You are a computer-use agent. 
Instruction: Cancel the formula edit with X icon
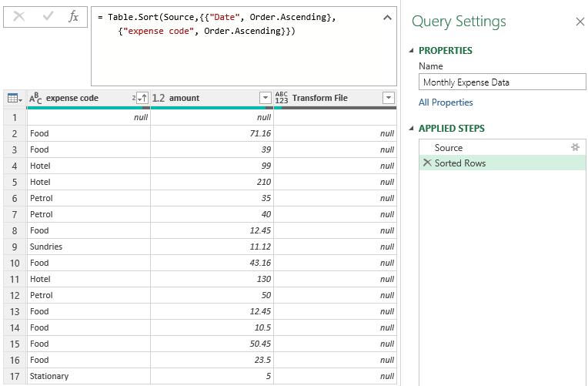click(x=18, y=16)
